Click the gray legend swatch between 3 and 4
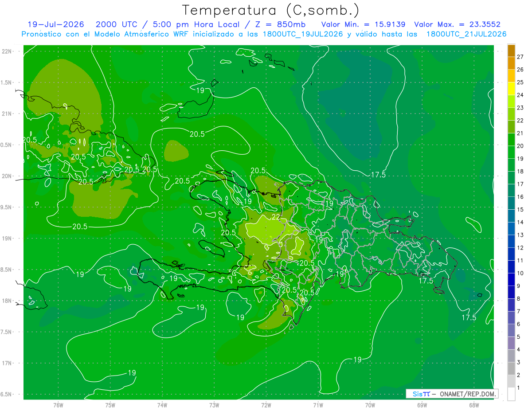This screenshot has height=411, width=532. (511, 356)
